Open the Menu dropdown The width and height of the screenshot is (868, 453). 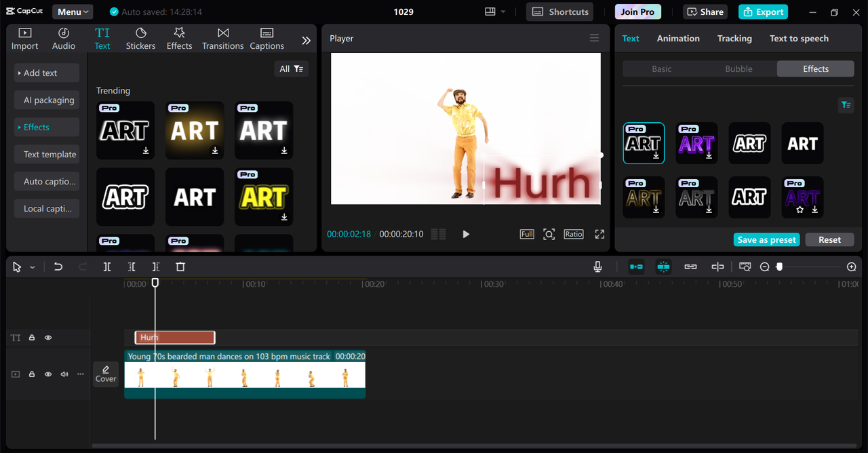click(73, 12)
